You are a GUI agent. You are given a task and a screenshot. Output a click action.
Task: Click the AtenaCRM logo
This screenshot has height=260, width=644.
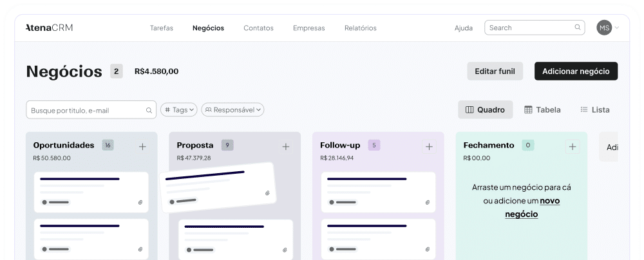point(49,28)
